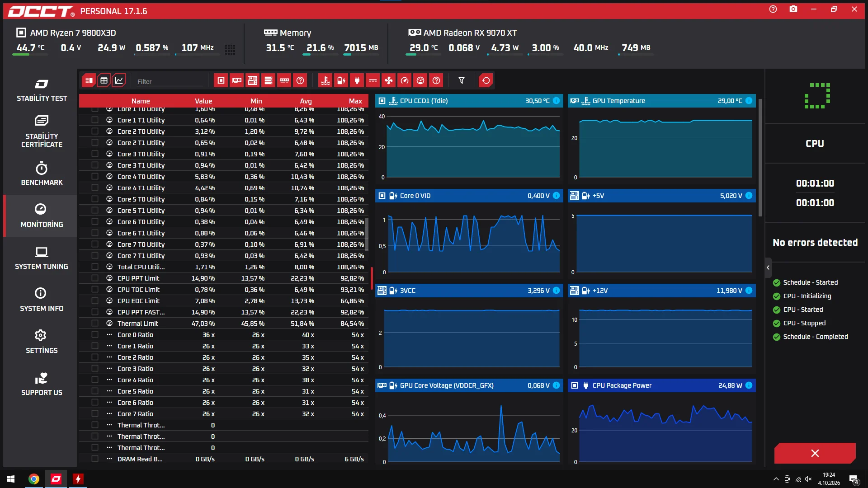The image size is (868, 488).
Task: Toggle CPU sensors filter icon
Action: pyautogui.click(x=221, y=80)
